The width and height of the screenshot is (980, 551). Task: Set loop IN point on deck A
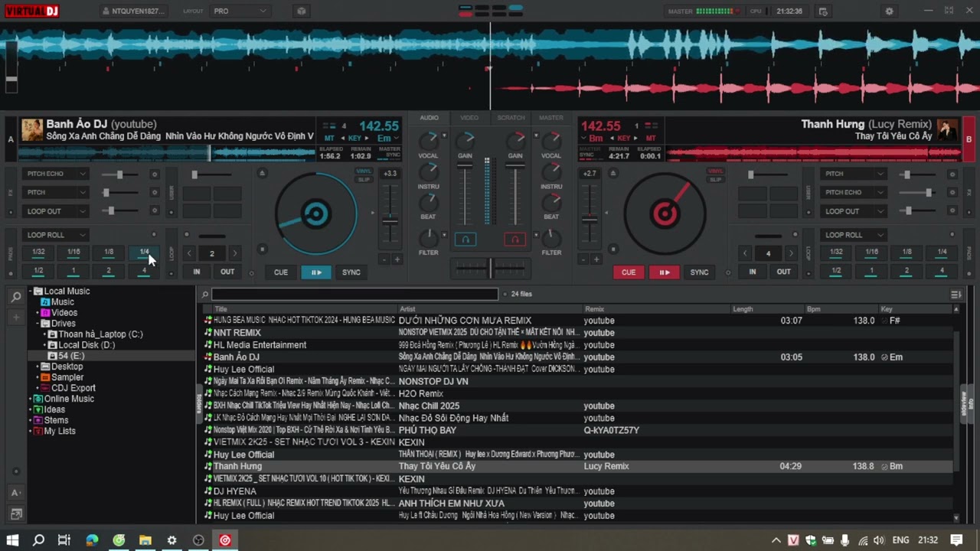[197, 272]
